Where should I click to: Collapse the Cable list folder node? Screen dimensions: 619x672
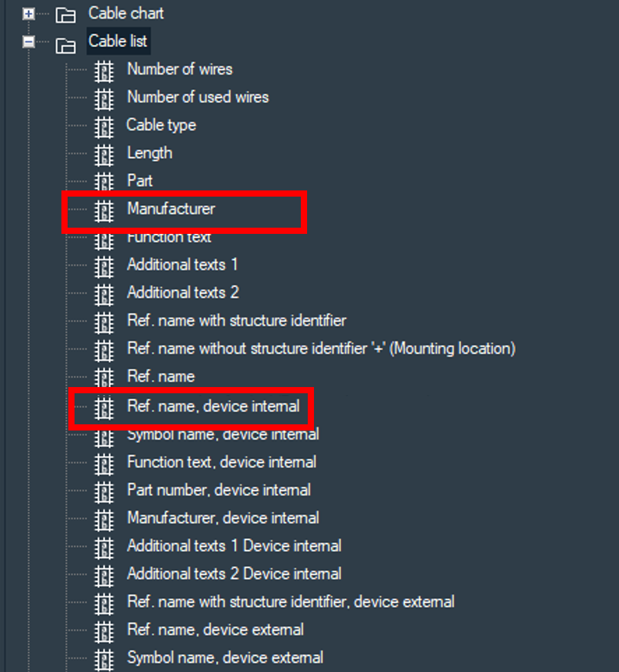[28, 42]
